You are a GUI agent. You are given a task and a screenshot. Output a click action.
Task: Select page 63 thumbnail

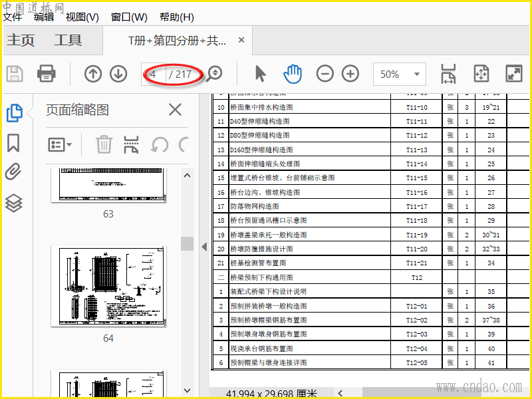pos(108,186)
